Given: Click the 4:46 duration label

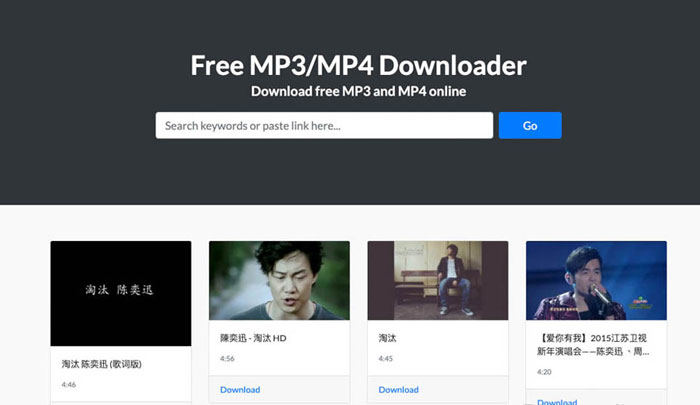Looking at the screenshot, I should pyautogui.click(x=69, y=384).
